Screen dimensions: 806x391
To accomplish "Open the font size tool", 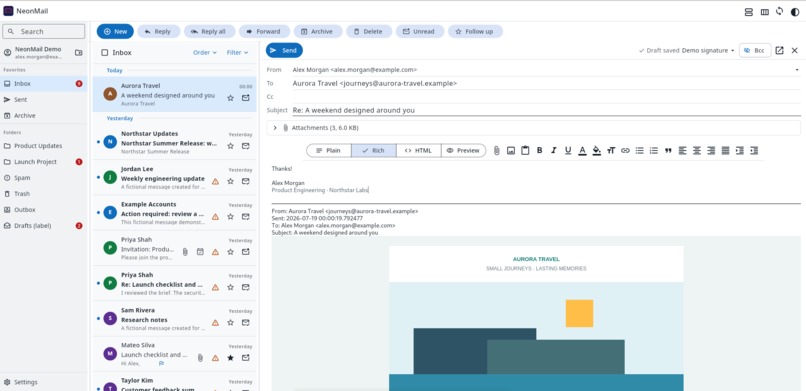I will [x=611, y=151].
